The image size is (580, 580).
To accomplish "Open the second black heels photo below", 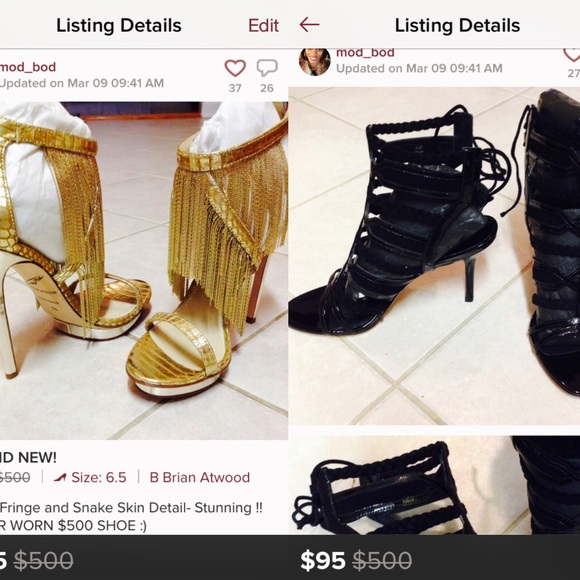I will point(434,485).
